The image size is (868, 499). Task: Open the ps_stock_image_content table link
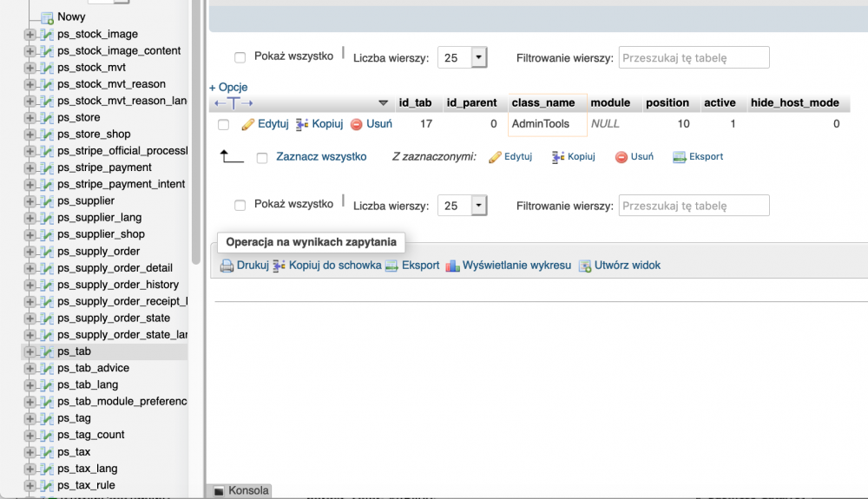click(119, 51)
